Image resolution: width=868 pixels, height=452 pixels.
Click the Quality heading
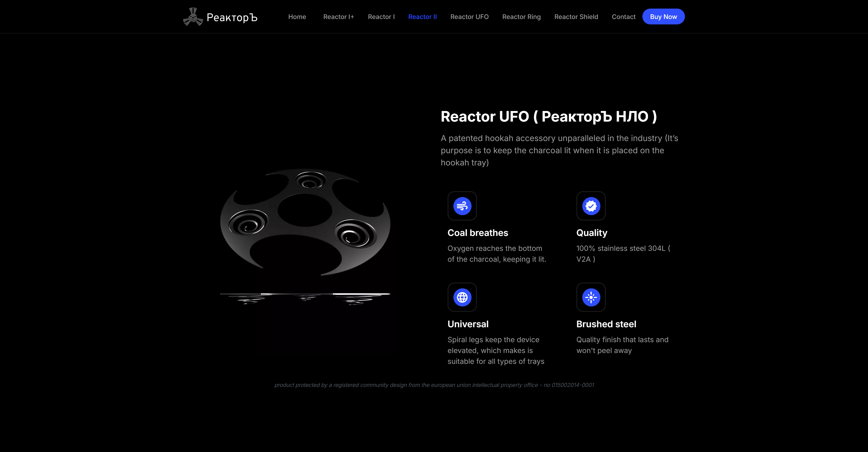tap(592, 233)
